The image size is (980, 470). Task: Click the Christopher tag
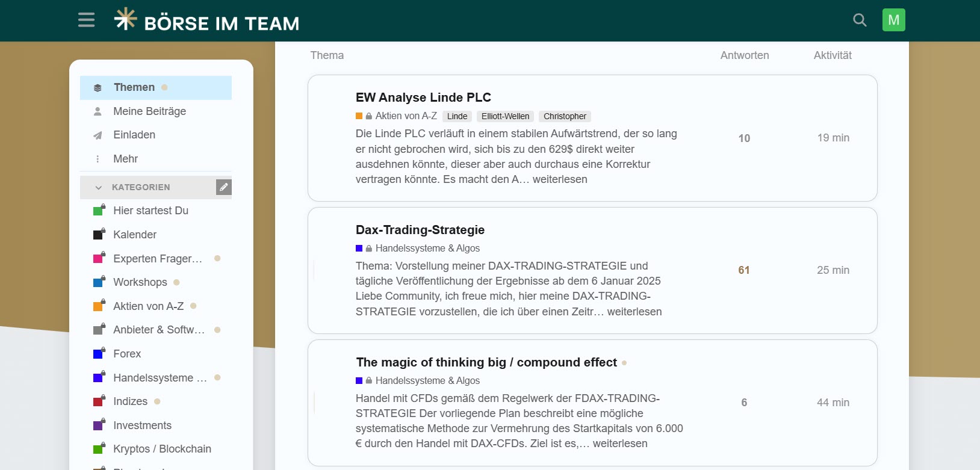click(565, 116)
